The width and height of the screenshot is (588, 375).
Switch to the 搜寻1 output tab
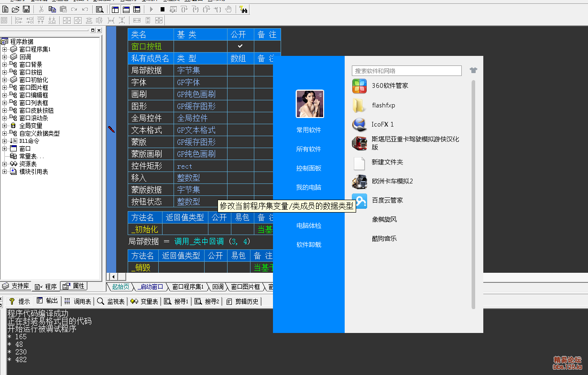click(176, 301)
